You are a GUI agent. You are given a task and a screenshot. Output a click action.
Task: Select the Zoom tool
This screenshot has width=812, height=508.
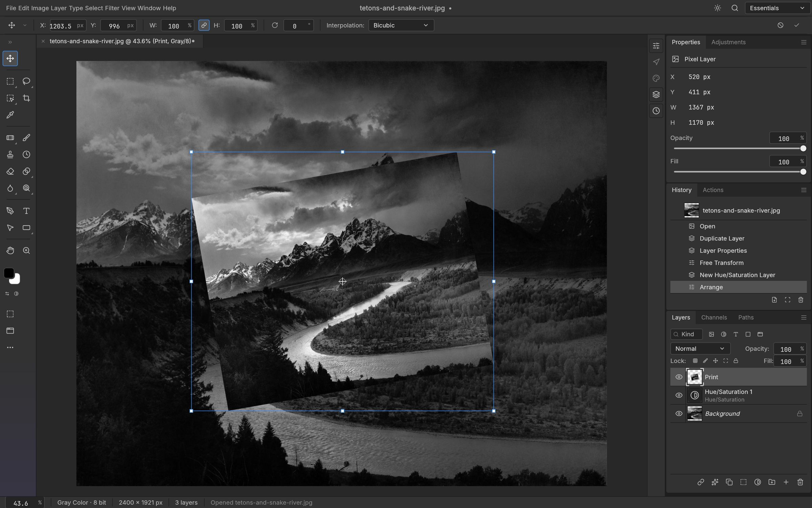click(26, 251)
